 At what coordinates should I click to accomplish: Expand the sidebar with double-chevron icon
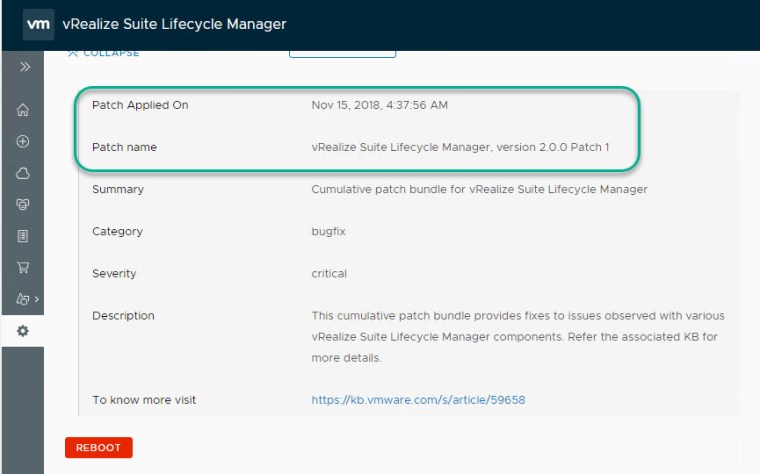[x=24, y=67]
